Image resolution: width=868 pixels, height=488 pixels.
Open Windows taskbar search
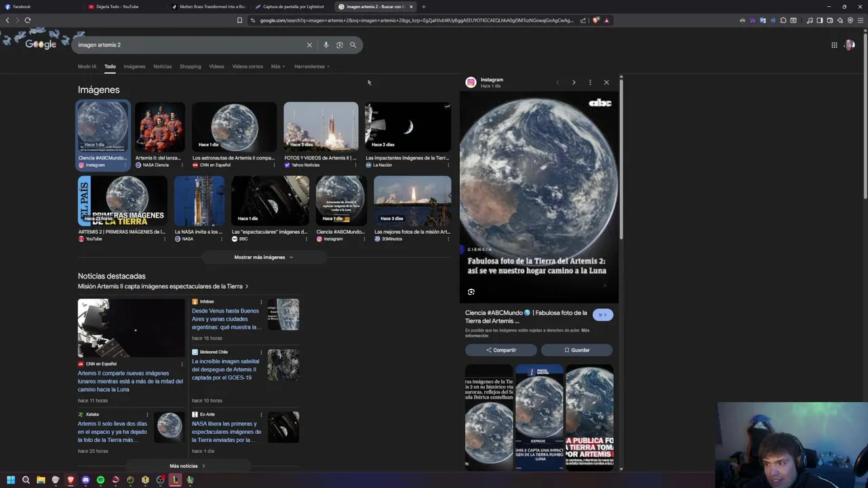pos(26,480)
